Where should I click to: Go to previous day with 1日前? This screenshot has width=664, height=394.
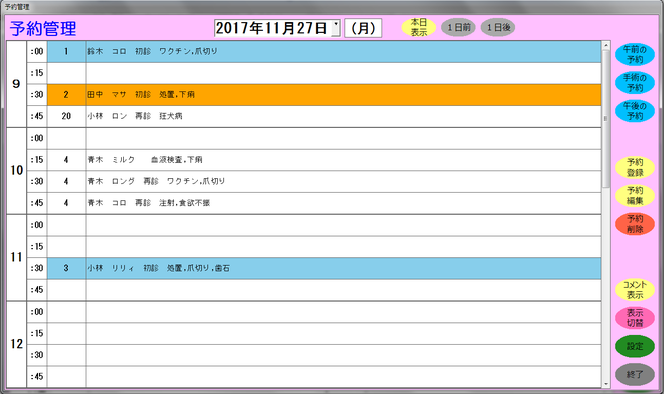(x=459, y=28)
